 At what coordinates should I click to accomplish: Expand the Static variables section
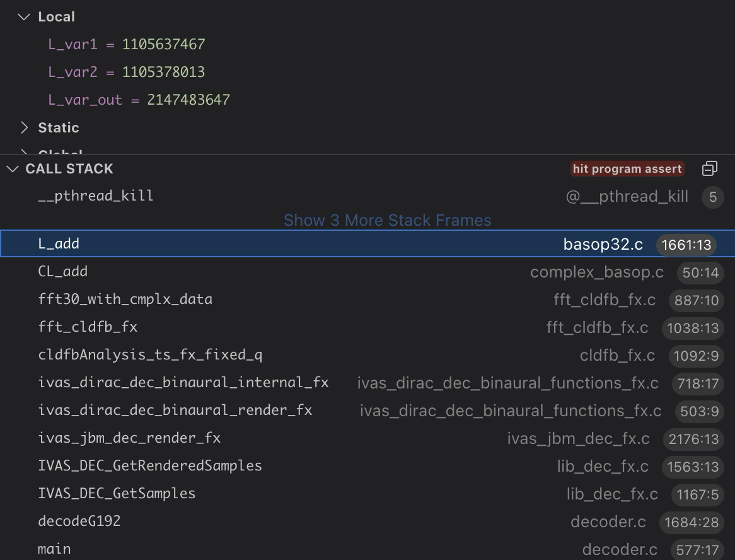pyautogui.click(x=25, y=128)
